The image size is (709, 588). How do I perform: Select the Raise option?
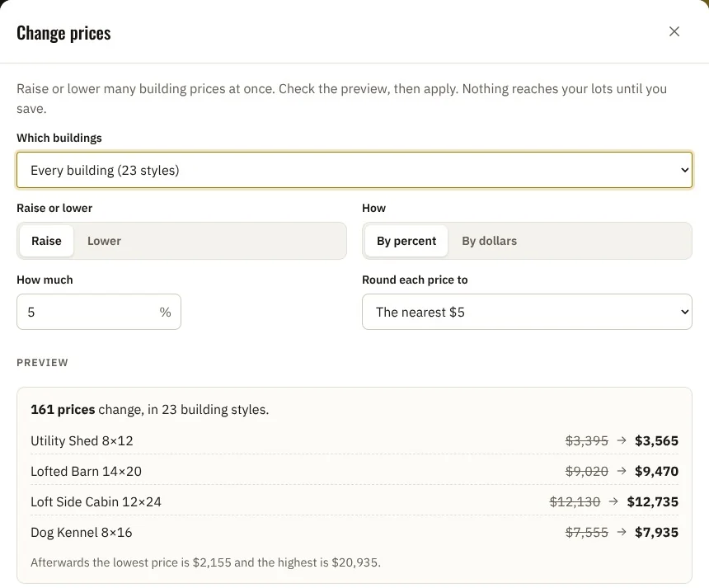[x=46, y=241]
